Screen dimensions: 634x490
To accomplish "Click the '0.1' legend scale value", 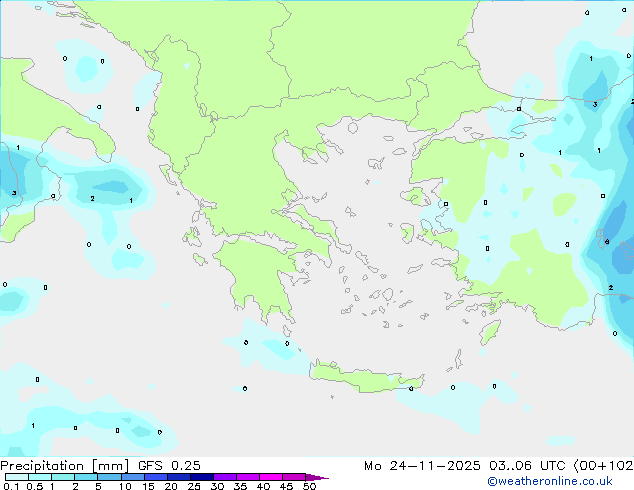I will point(11,486).
